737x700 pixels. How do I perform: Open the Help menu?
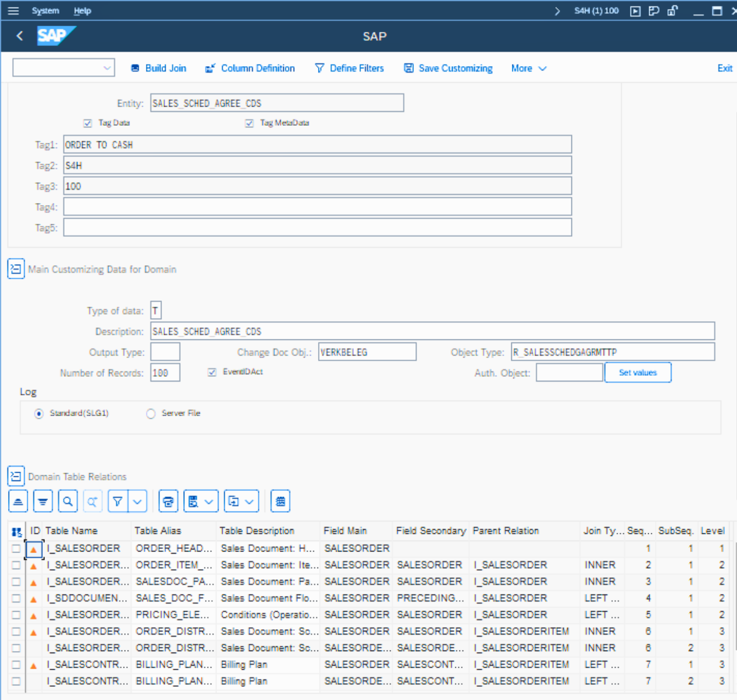(82, 11)
